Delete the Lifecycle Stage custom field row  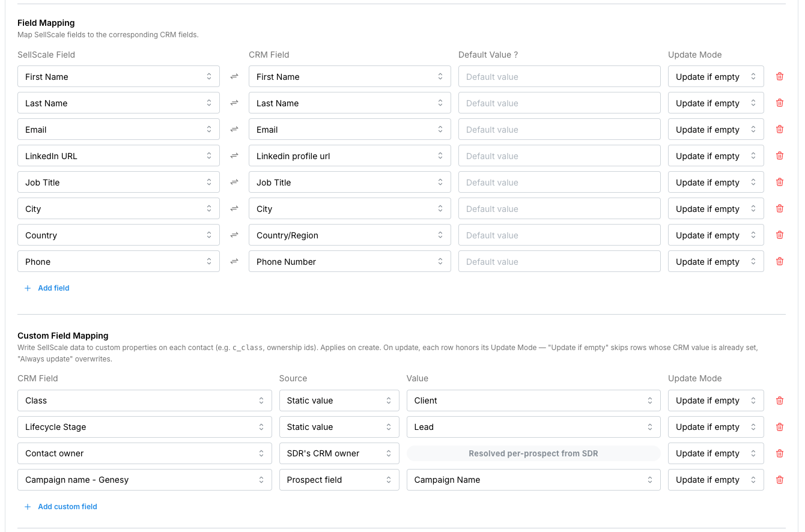[780, 427]
